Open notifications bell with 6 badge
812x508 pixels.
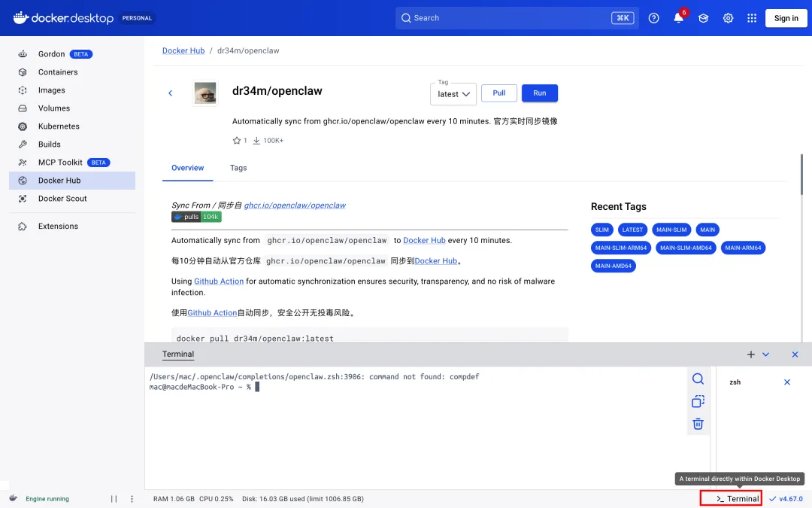679,17
